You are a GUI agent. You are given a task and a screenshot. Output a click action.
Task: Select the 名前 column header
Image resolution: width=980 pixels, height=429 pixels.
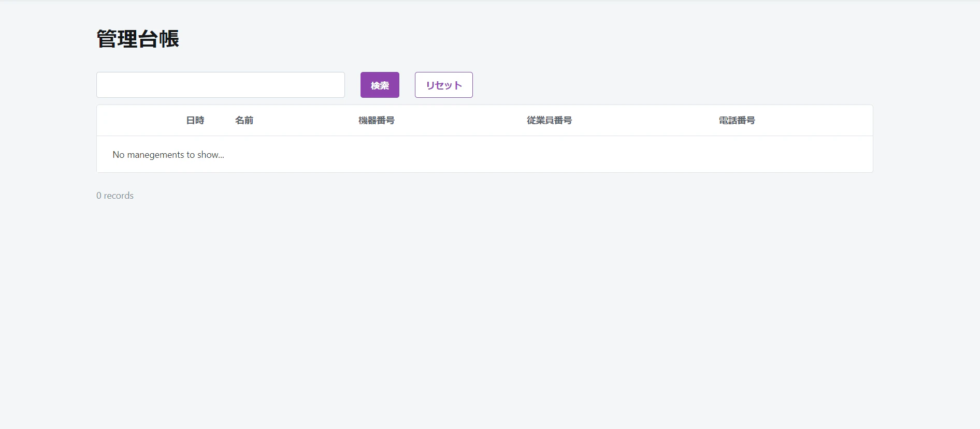244,121
